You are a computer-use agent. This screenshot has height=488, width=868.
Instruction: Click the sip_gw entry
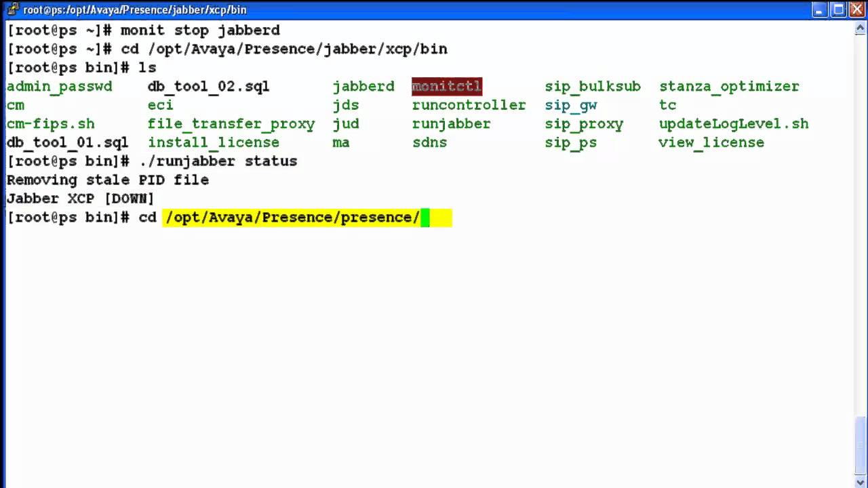click(x=571, y=106)
